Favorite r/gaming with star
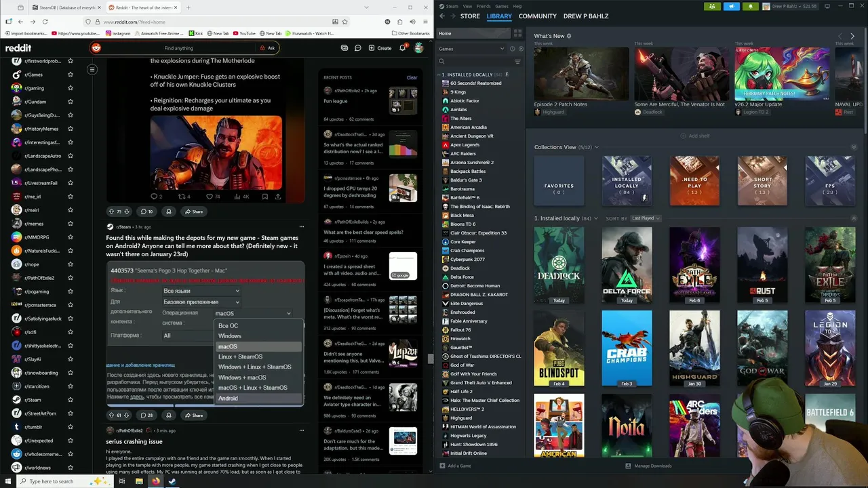Image resolution: width=868 pixels, height=488 pixels. tap(70, 88)
